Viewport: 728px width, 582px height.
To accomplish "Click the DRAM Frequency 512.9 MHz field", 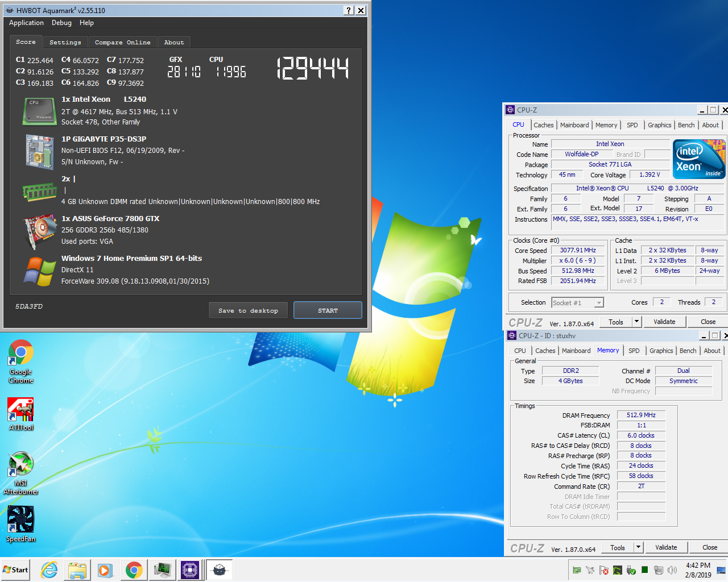I will [641, 415].
